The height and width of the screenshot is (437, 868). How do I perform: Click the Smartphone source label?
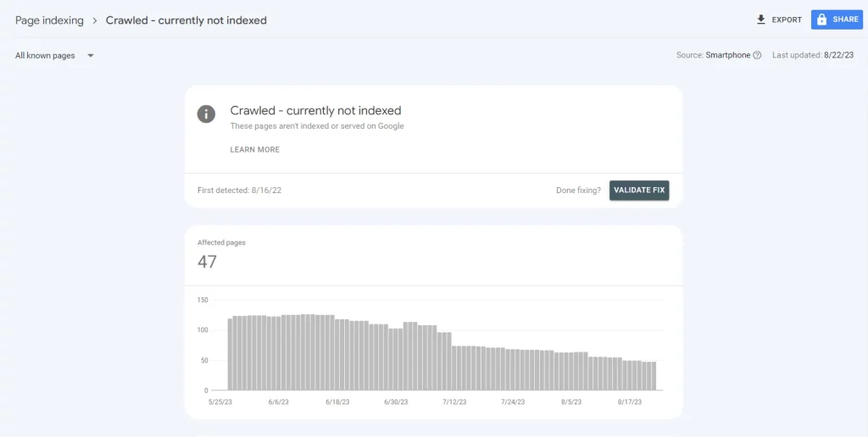tap(728, 55)
